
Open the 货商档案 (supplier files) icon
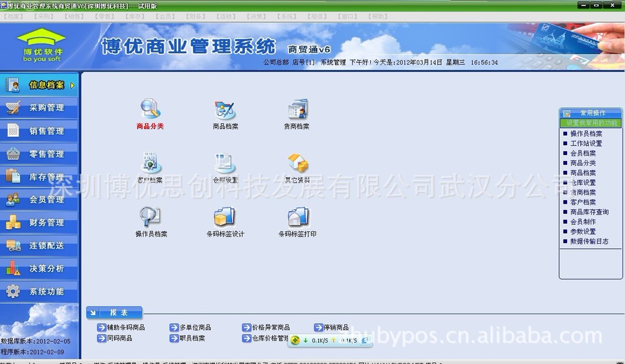[x=297, y=112]
